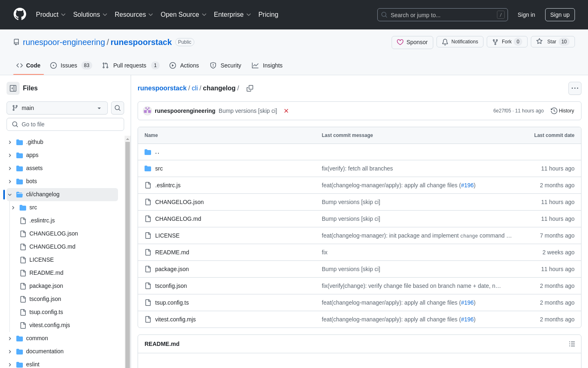This screenshot has width=588, height=368.
Task: Open the #196 link in .eslintrc.js row
Action: tap(468, 185)
